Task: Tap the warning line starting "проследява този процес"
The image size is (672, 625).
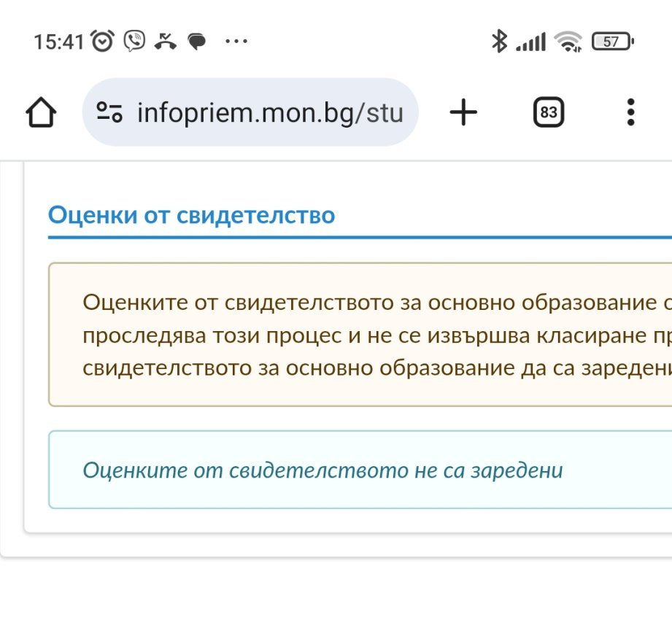Action: tap(372, 335)
